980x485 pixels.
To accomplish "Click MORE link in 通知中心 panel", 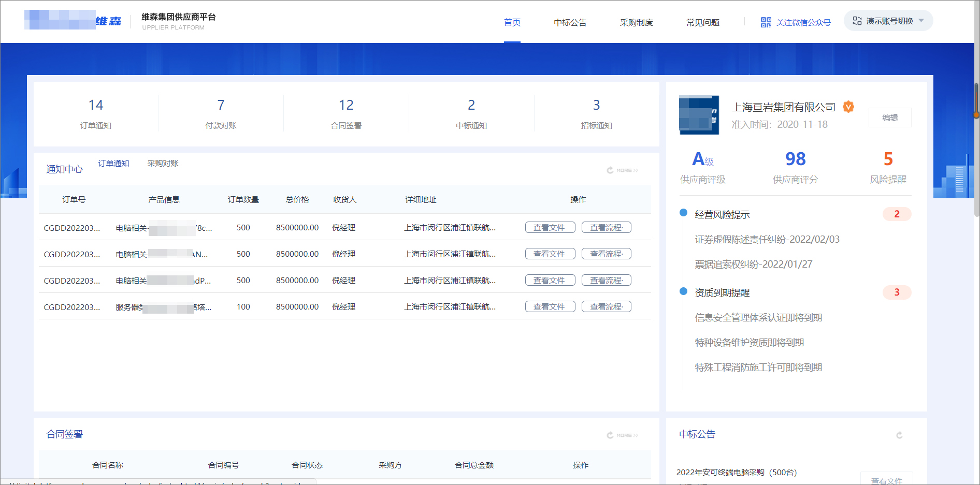I will point(627,170).
